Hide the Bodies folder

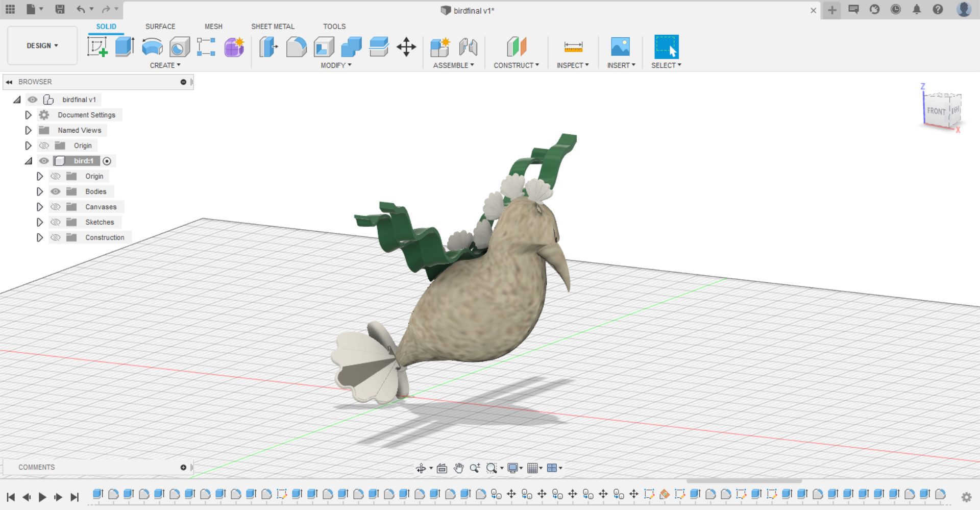(x=56, y=191)
